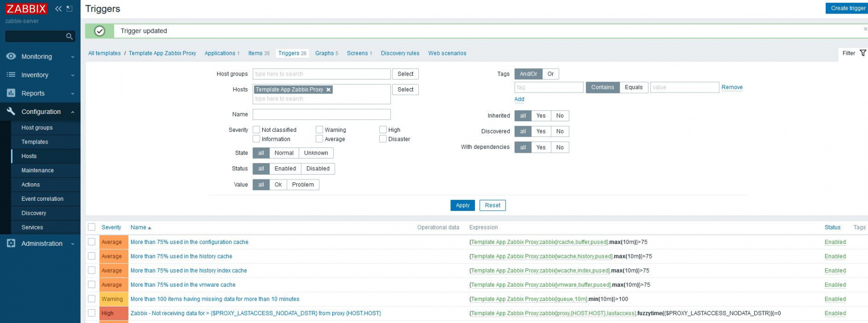Set tag operator to Or
The height and width of the screenshot is (323, 868).
tap(550, 74)
